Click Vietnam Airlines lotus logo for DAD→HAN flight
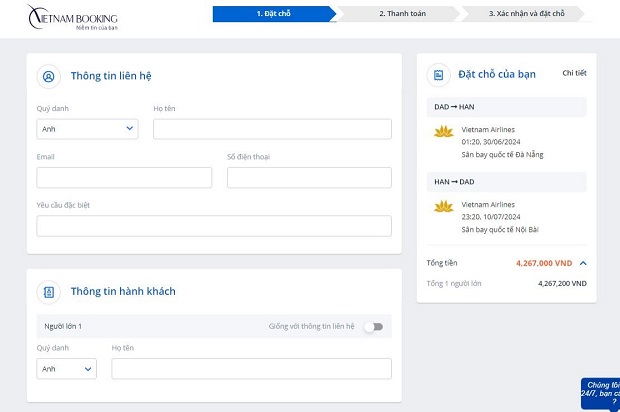 coord(444,132)
